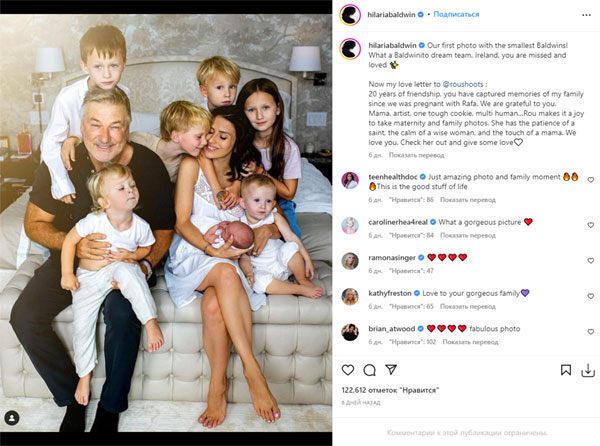
Task: Like the post with the heart icon
Action: [x=347, y=370]
